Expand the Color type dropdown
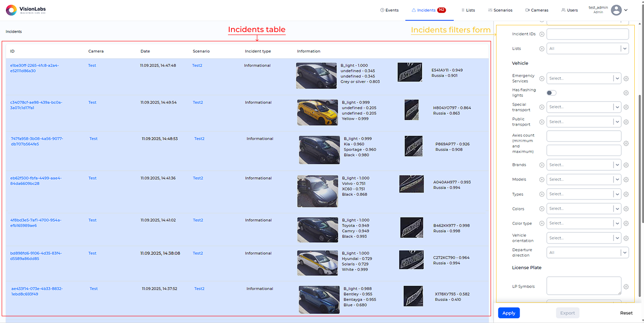Screen dimensions: 644x323 click(583, 223)
